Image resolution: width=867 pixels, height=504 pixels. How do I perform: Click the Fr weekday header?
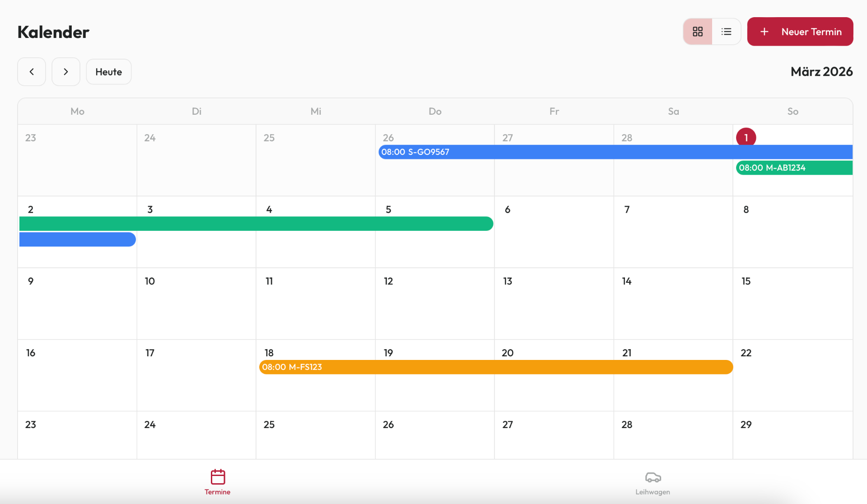click(x=554, y=111)
